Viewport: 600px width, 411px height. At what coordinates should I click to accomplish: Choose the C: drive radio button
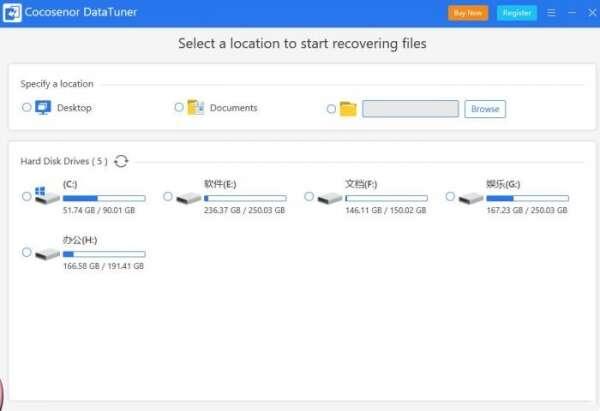(26, 196)
